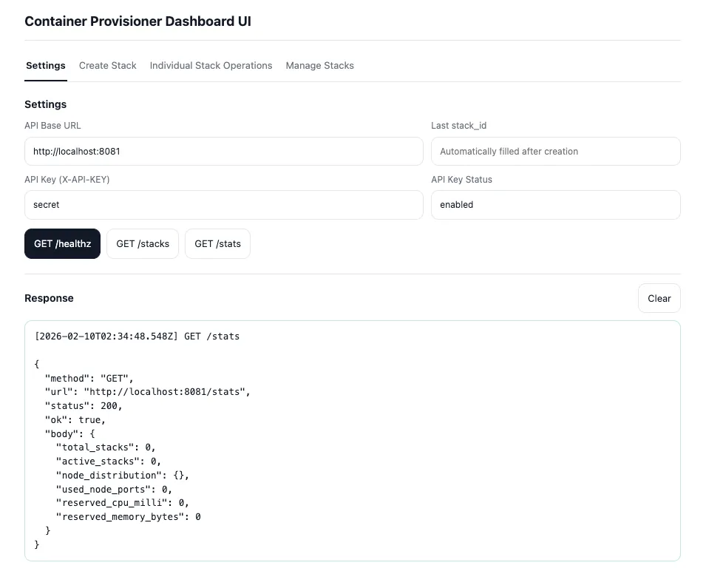Click the 'API Key (X-API-KEY)' label
Image resolution: width=706 pixels, height=588 pixels.
67,180
